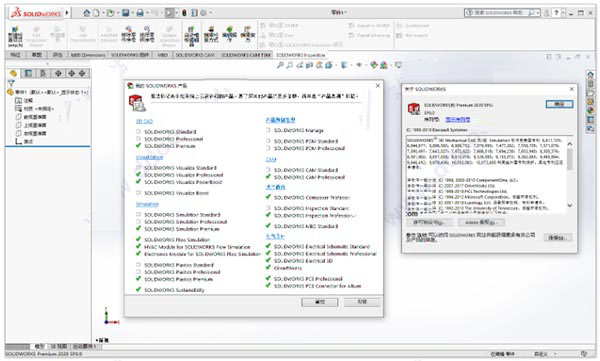Switch to the SOLIDWORKS CAM TBM ribbon tab
This screenshot has height=361, width=600.
click(246, 55)
